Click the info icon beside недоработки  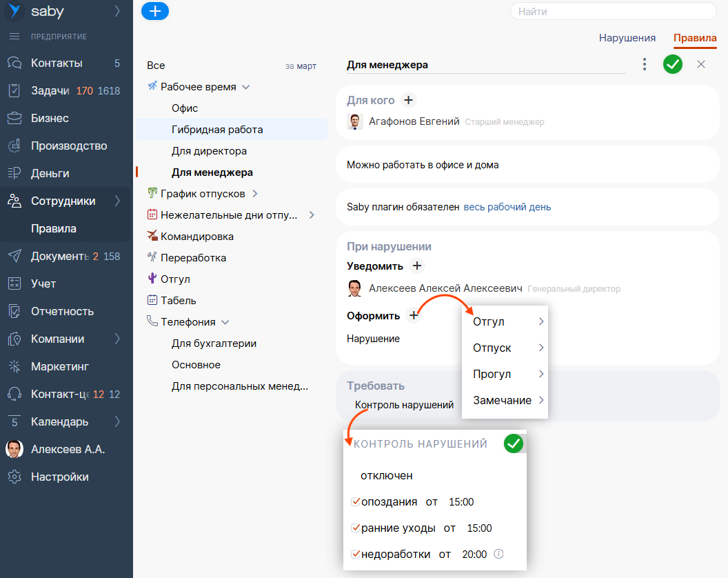coord(499,554)
